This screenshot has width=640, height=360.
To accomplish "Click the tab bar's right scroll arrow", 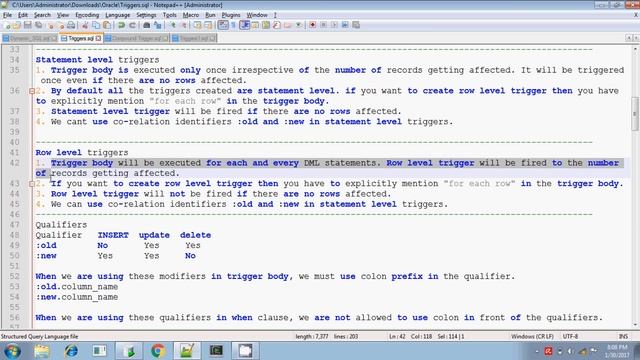I will [636, 38].
